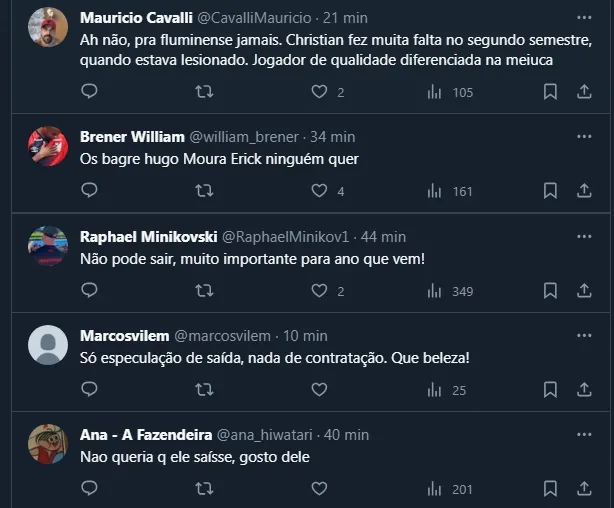Share Mauricio Cavalli's tweet
614x508 pixels.
(584, 92)
